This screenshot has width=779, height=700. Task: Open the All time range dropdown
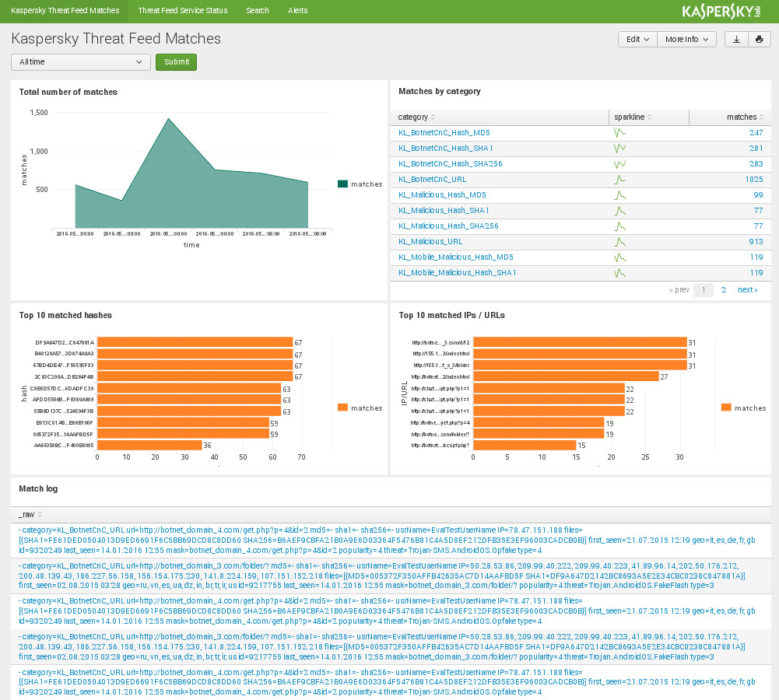81,62
